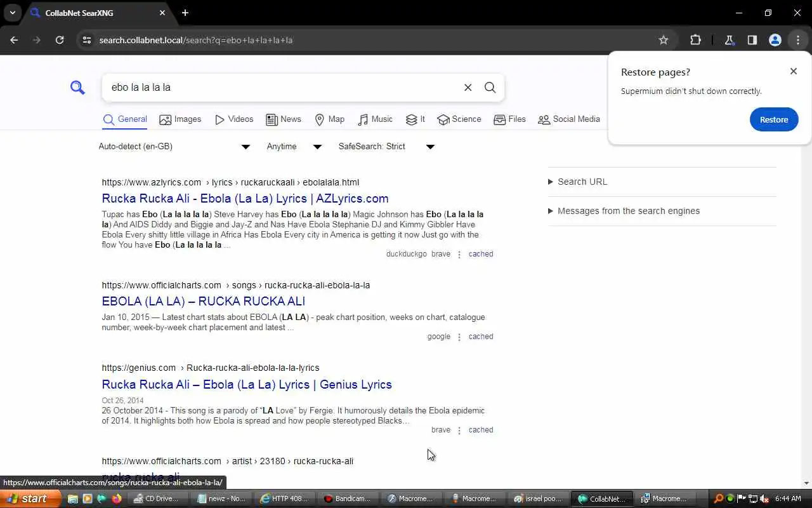Open the AZLyrics Ebola (La La) Lyrics result
812x508 pixels.
(245, 199)
